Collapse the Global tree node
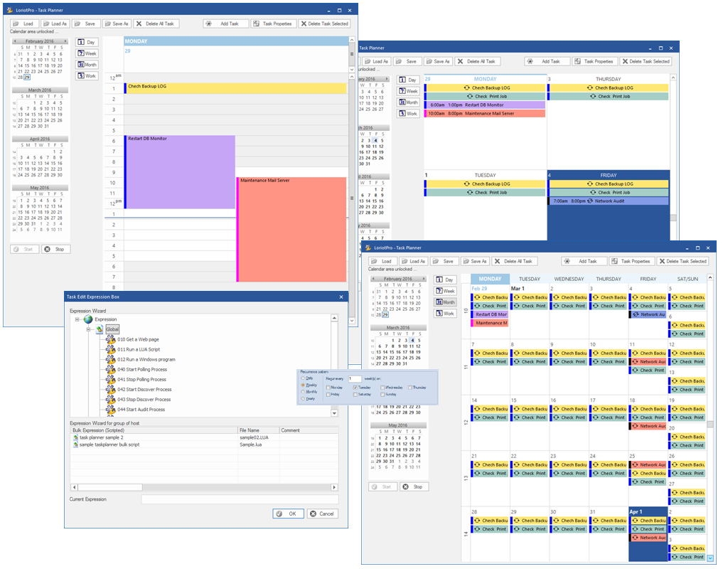 89,330
